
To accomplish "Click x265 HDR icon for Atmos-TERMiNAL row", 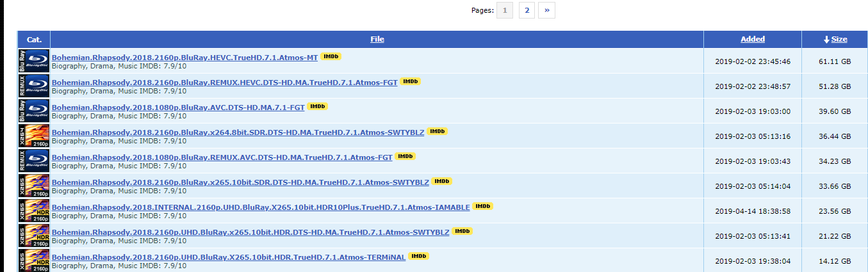I will click(33, 260).
